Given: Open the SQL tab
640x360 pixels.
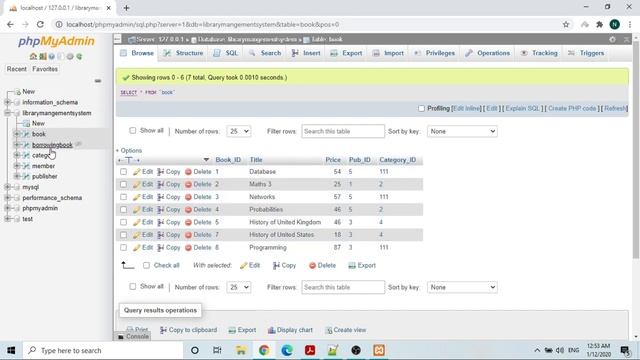Looking at the screenshot, I should 226,53.
